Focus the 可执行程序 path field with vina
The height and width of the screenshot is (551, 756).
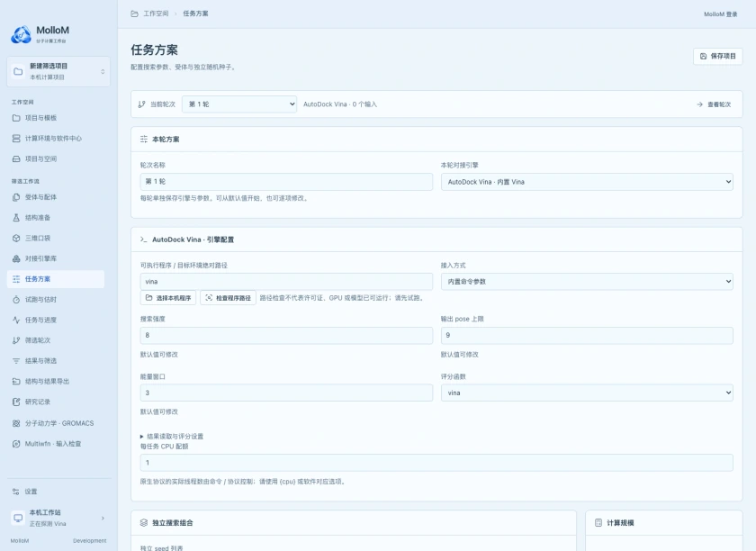pyautogui.click(x=286, y=281)
